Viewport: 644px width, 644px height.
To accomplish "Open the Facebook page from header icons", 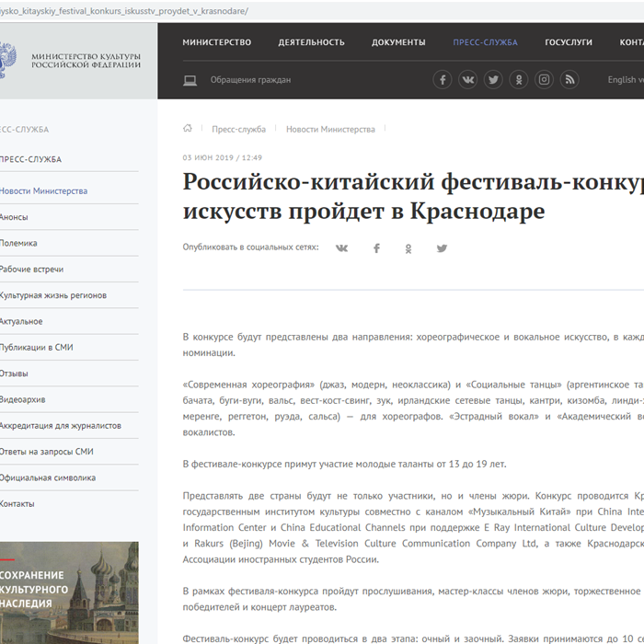I will (x=443, y=80).
